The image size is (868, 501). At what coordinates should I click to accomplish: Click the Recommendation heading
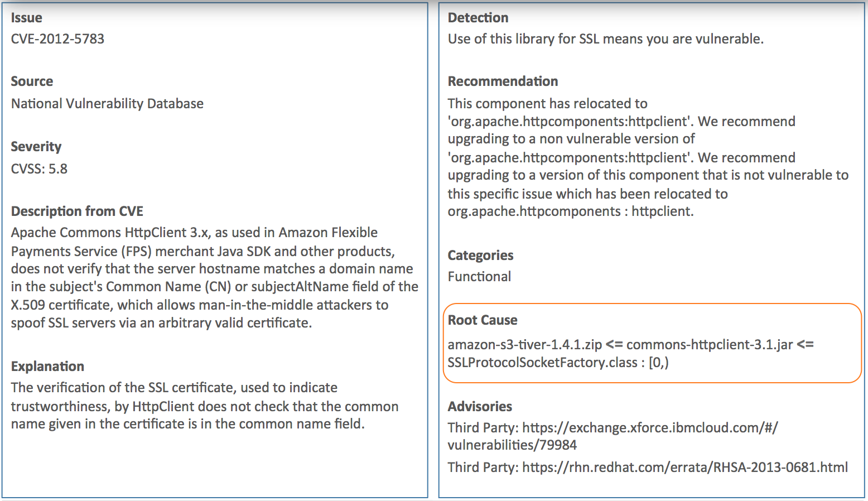point(503,81)
